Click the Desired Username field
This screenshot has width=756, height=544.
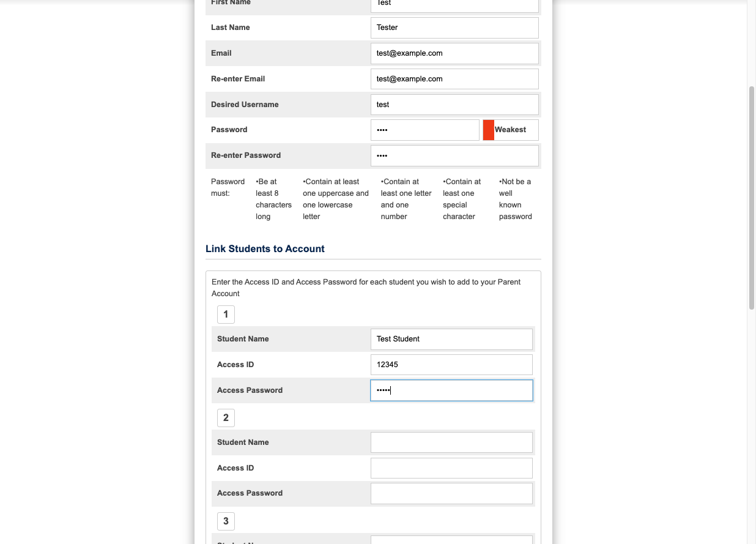(454, 105)
